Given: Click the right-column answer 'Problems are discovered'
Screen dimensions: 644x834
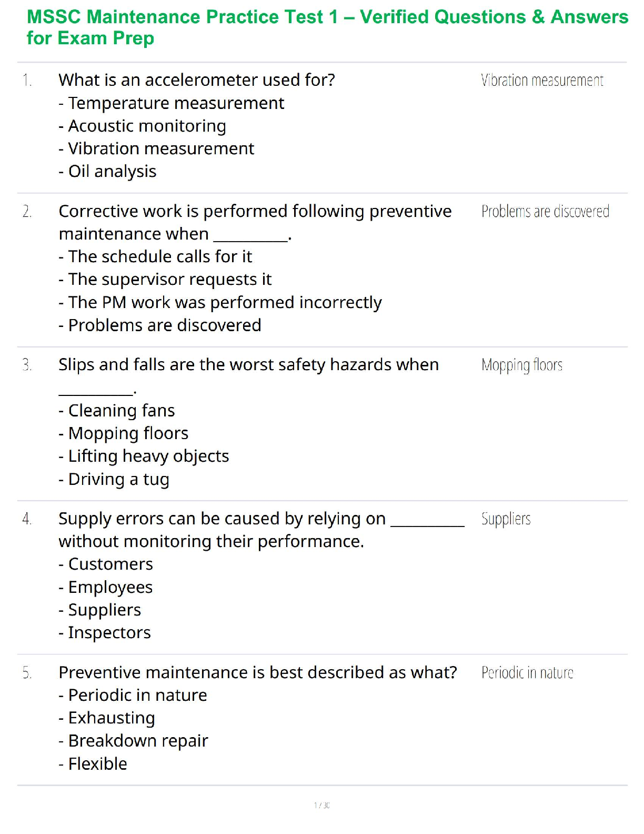Looking at the screenshot, I should pyautogui.click(x=545, y=212).
